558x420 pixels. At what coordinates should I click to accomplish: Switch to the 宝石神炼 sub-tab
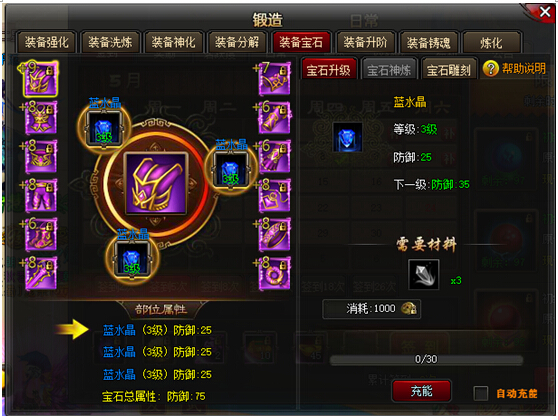click(389, 70)
